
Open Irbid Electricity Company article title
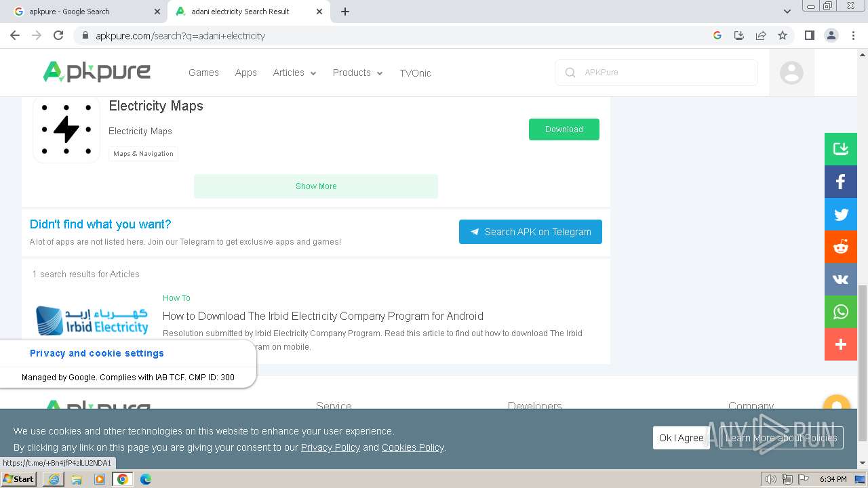pyautogui.click(x=323, y=316)
